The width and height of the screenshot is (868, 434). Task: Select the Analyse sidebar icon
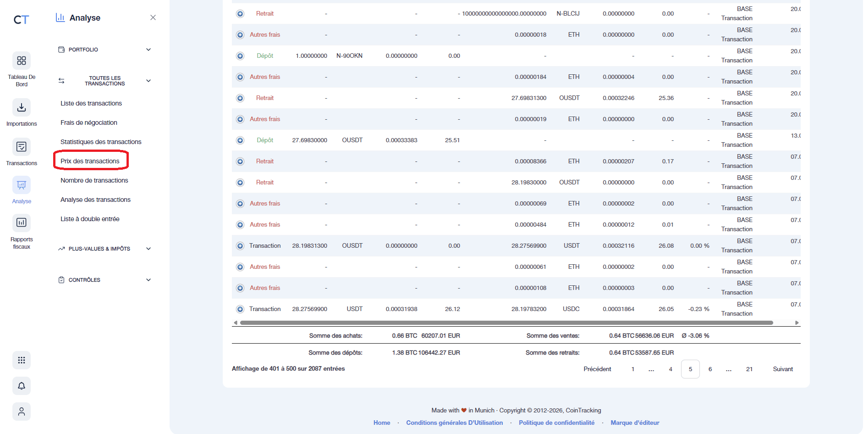pos(21,185)
